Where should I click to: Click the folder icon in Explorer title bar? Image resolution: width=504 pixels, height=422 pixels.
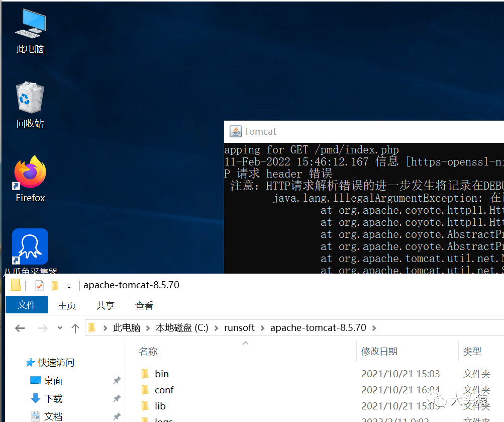pos(16,285)
